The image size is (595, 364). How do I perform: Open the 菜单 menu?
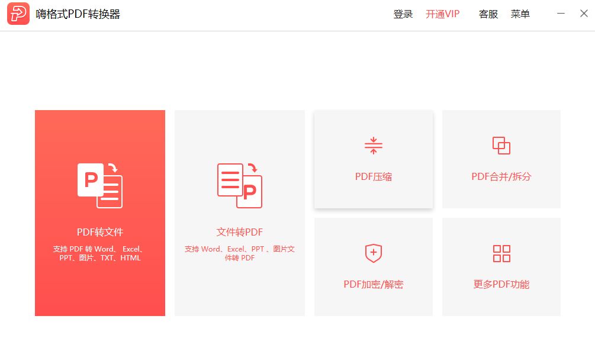[520, 14]
